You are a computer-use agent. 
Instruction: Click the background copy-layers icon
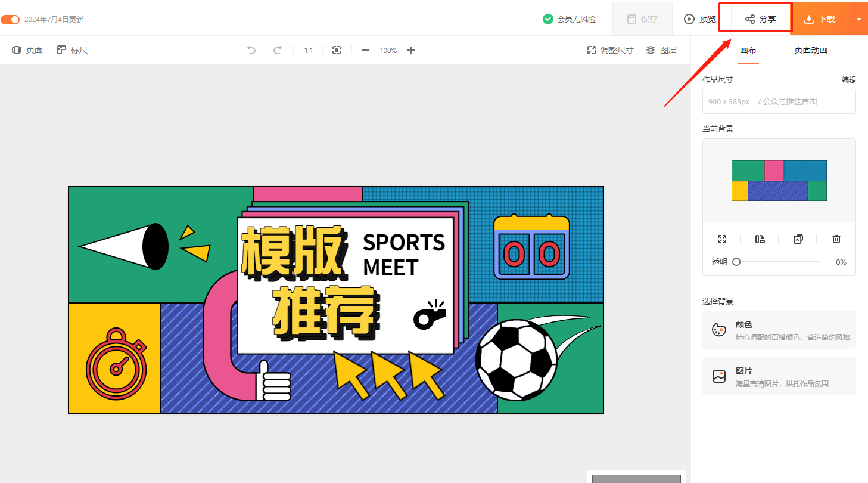[798, 239]
